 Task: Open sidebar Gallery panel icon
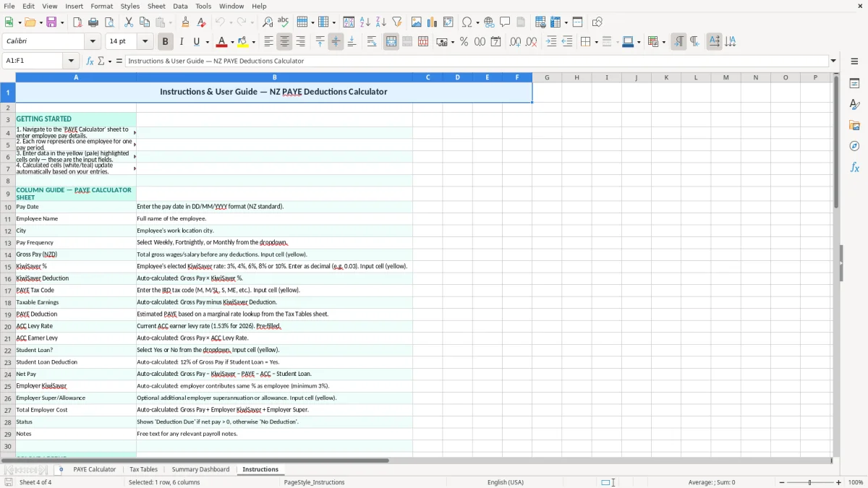pyautogui.click(x=854, y=126)
